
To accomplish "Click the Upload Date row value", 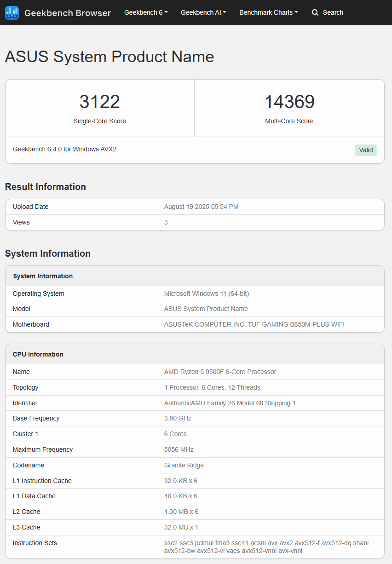I will click(201, 207).
